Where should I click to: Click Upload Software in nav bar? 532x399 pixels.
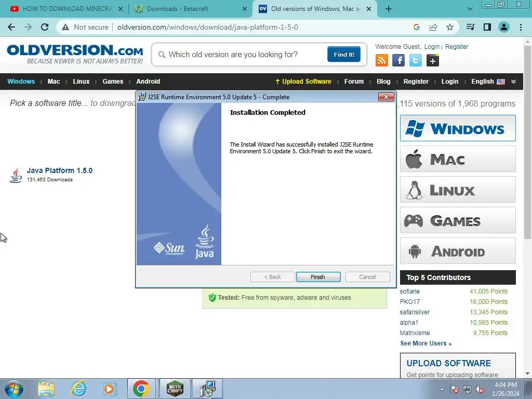coord(303,82)
